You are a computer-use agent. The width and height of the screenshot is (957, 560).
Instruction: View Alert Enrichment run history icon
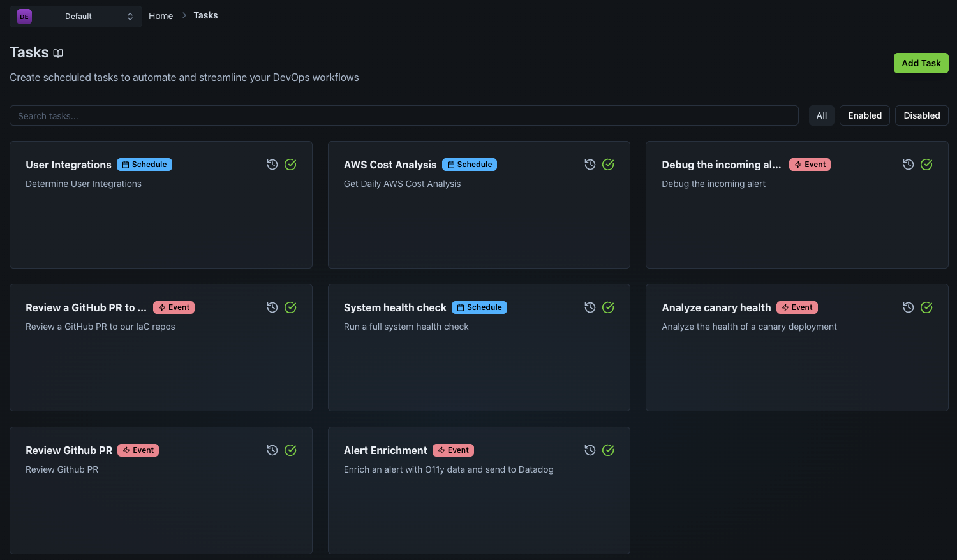(590, 450)
